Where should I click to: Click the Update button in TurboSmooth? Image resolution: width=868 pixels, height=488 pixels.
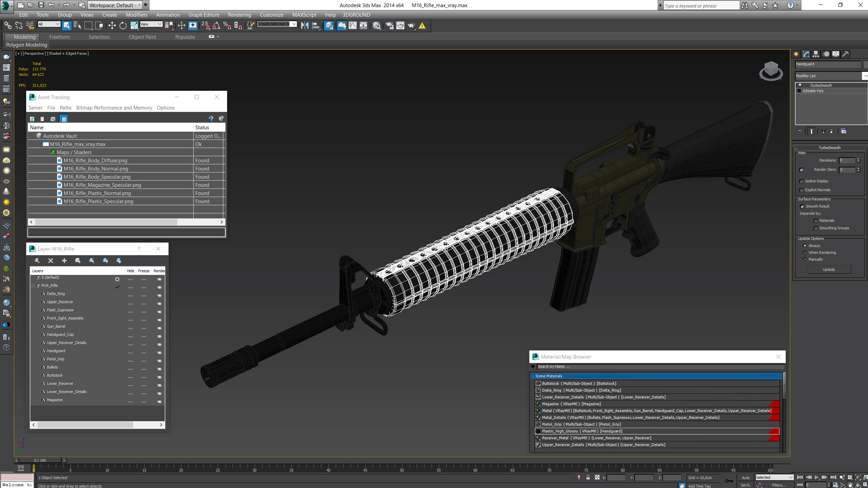[x=829, y=270]
